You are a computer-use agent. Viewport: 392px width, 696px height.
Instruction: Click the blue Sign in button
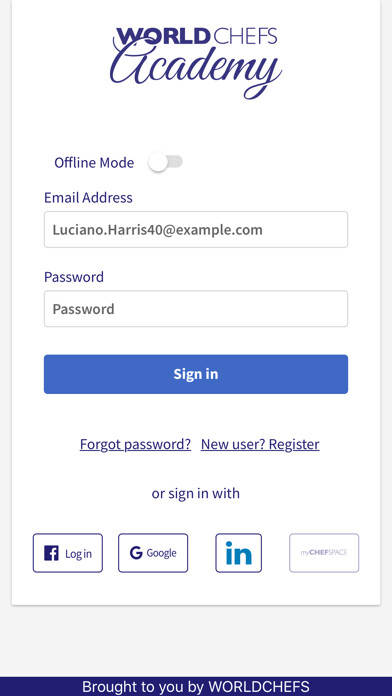pyautogui.click(x=196, y=374)
